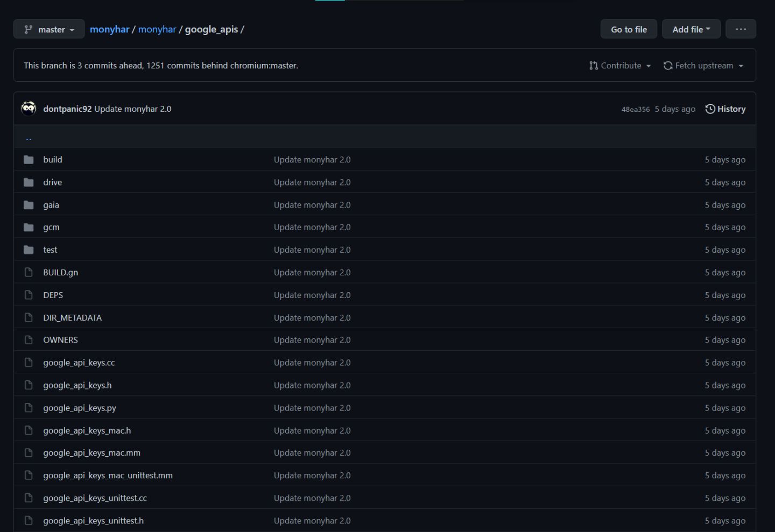Viewport: 775px width, 532px height.
Task: Click the google_api_keys.py file icon
Action: tap(29, 408)
